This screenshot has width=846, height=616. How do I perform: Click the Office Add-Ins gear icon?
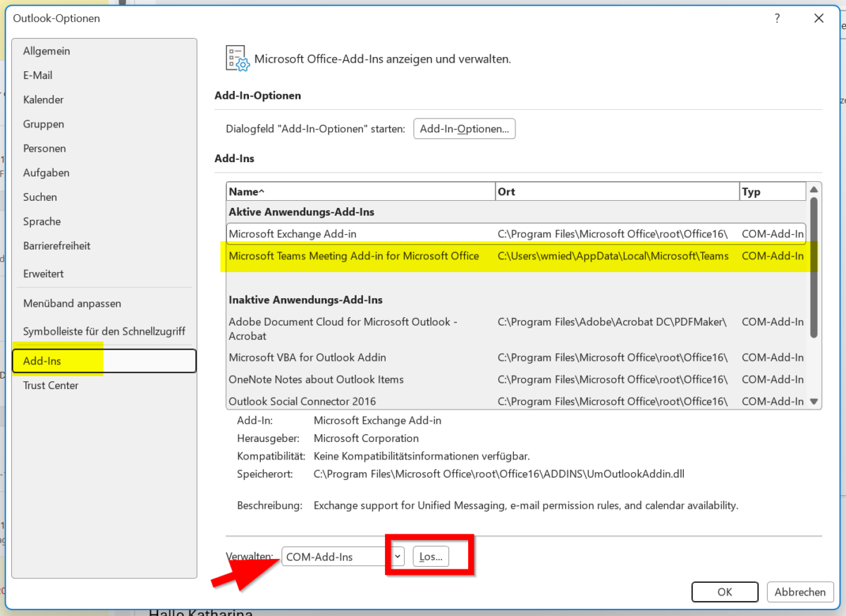(x=238, y=58)
